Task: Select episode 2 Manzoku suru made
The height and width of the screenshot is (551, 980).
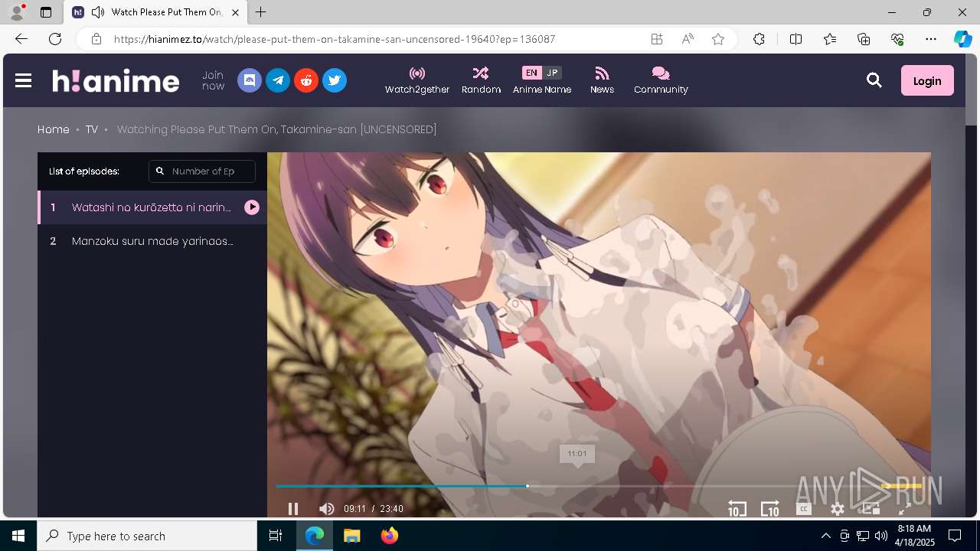Action: click(152, 241)
